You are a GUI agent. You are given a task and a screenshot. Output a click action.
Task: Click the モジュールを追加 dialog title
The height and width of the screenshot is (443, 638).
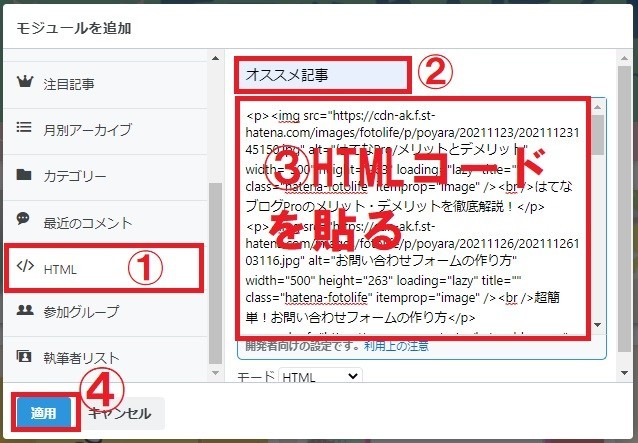click(74, 28)
